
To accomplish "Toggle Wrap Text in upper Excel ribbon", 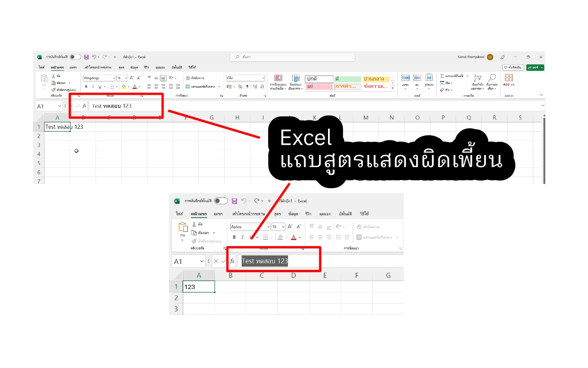I will coord(195,78).
